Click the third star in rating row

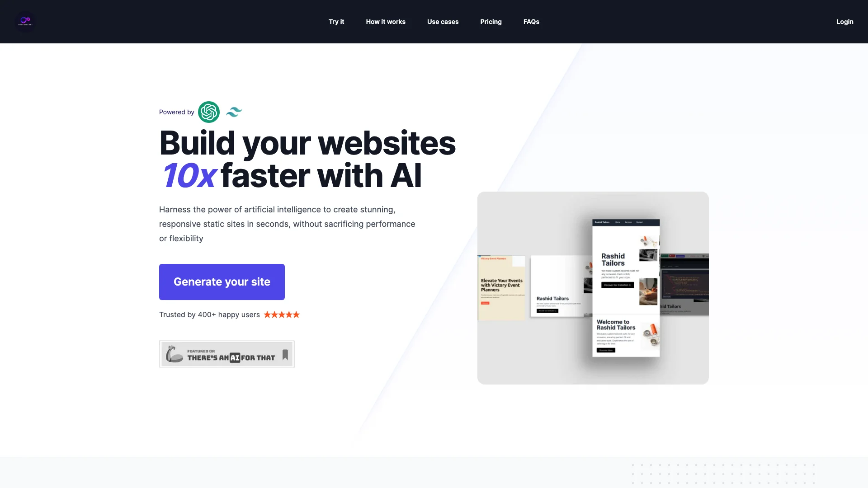[281, 314]
